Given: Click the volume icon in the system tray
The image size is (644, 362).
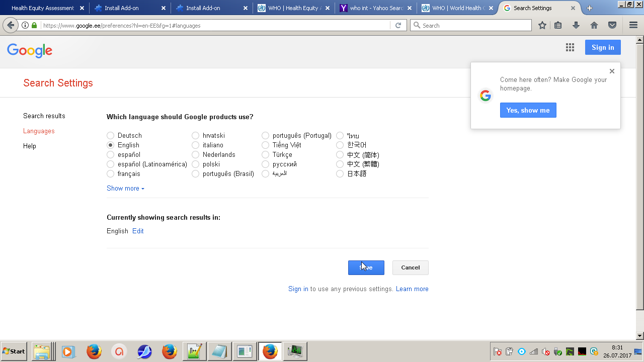Looking at the screenshot, I should 546,351.
